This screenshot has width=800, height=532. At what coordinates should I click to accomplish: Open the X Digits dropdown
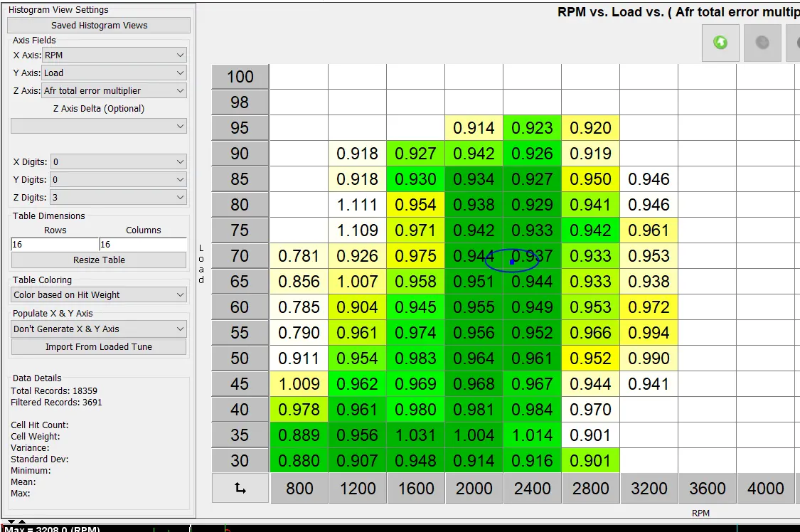coord(118,161)
